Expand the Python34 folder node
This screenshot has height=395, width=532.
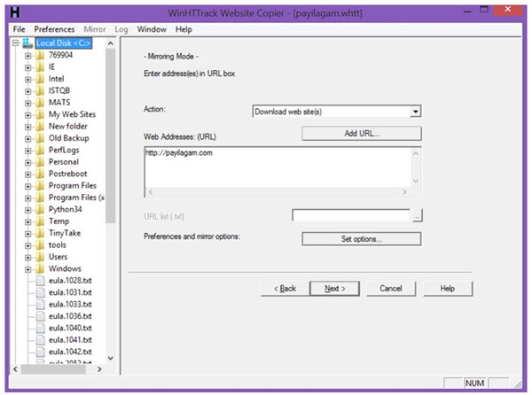click(27, 210)
